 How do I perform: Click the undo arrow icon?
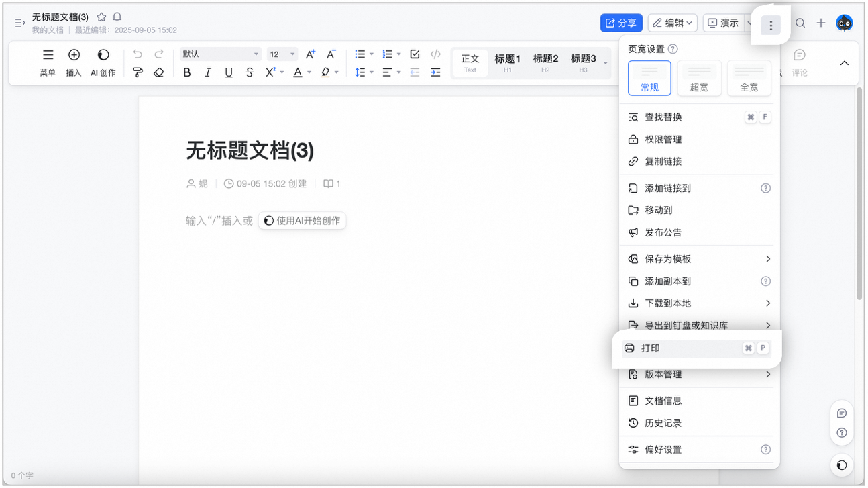138,54
